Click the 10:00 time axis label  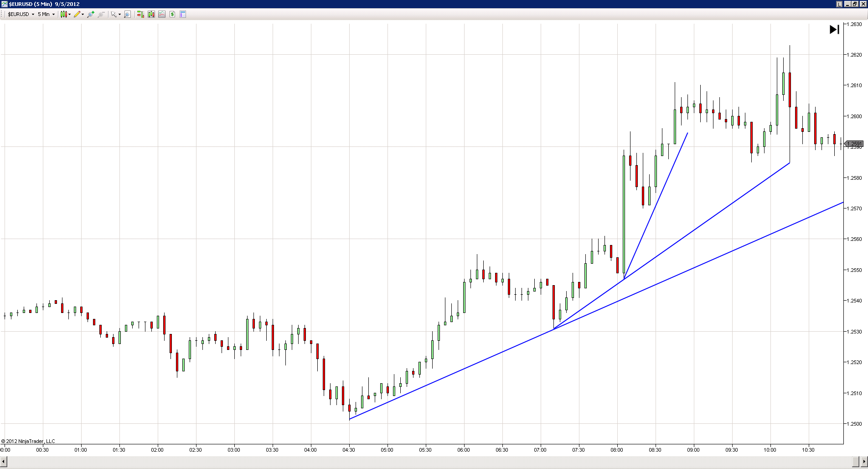click(x=770, y=450)
